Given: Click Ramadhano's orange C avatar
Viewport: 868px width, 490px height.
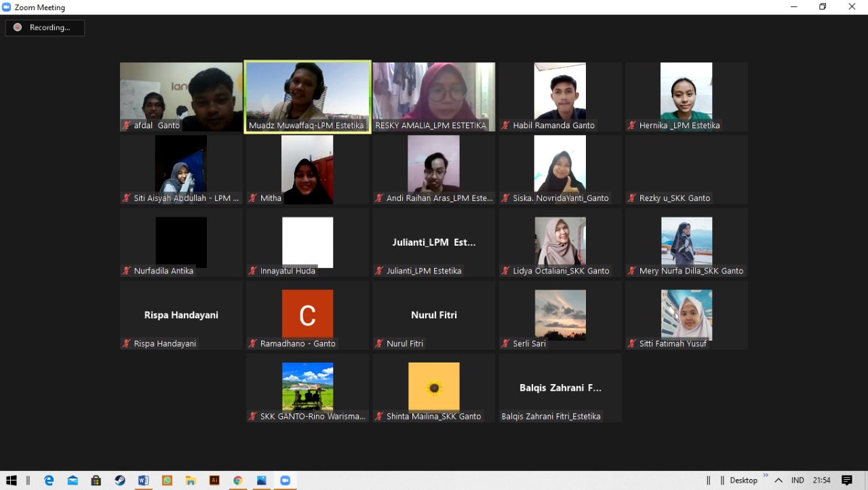Looking at the screenshot, I should (x=307, y=314).
